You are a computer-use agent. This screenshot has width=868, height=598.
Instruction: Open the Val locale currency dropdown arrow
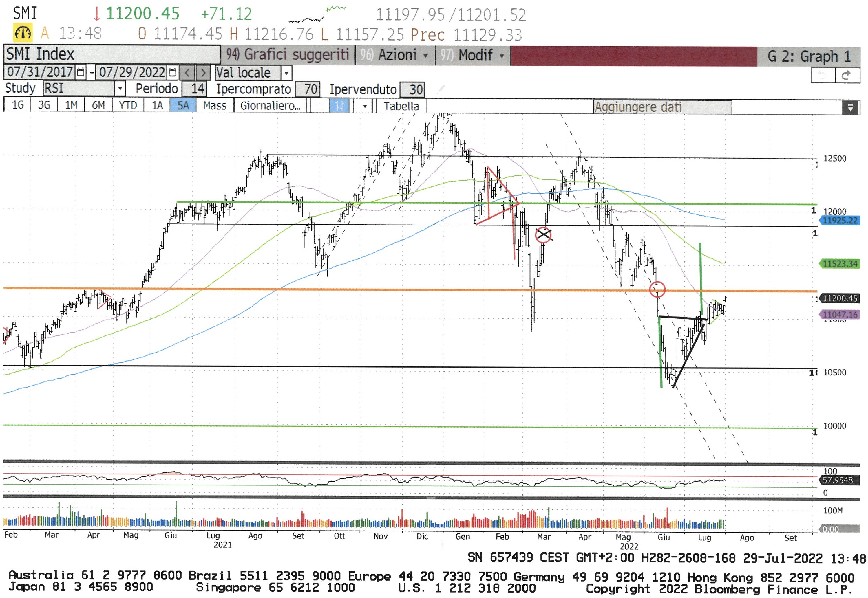pyautogui.click(x=286, y=73)
